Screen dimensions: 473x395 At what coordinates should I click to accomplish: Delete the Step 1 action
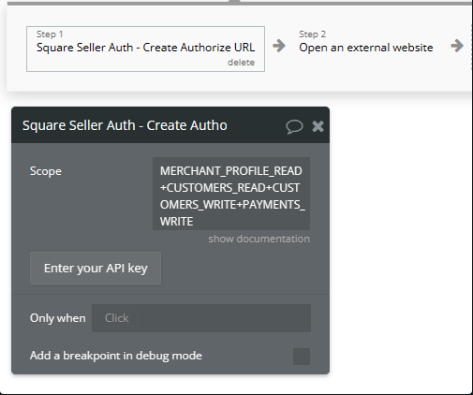241,62
